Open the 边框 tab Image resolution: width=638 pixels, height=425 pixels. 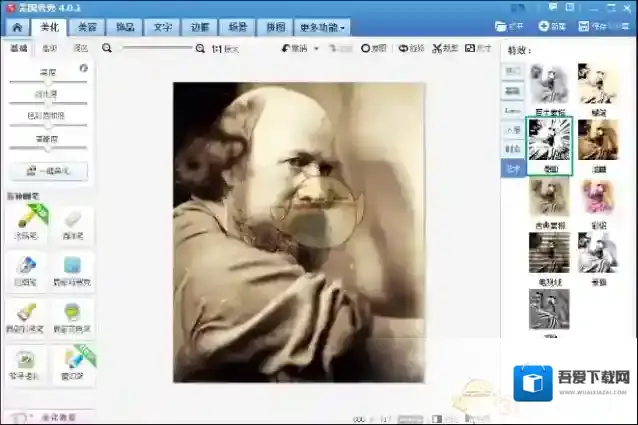pos(200,27)
